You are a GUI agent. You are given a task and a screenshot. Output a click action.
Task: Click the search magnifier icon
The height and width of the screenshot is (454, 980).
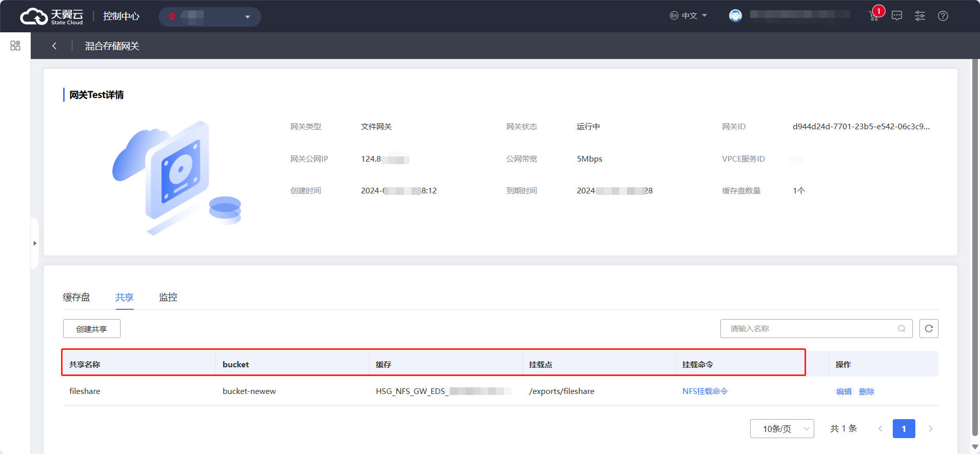tap(901, 329)
